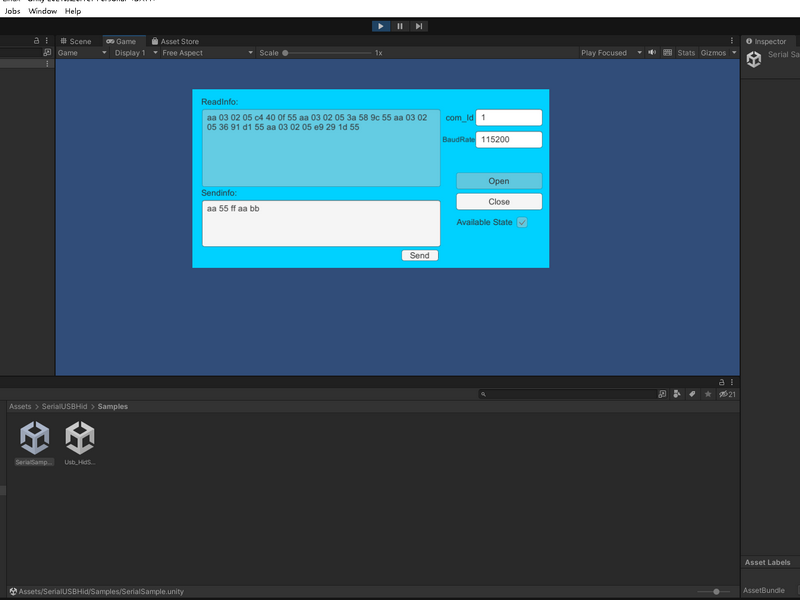Screen dimensions: 800x600
Task: Toggle the keyboard shortcuts icon in Game view
Action: point(667,53)
